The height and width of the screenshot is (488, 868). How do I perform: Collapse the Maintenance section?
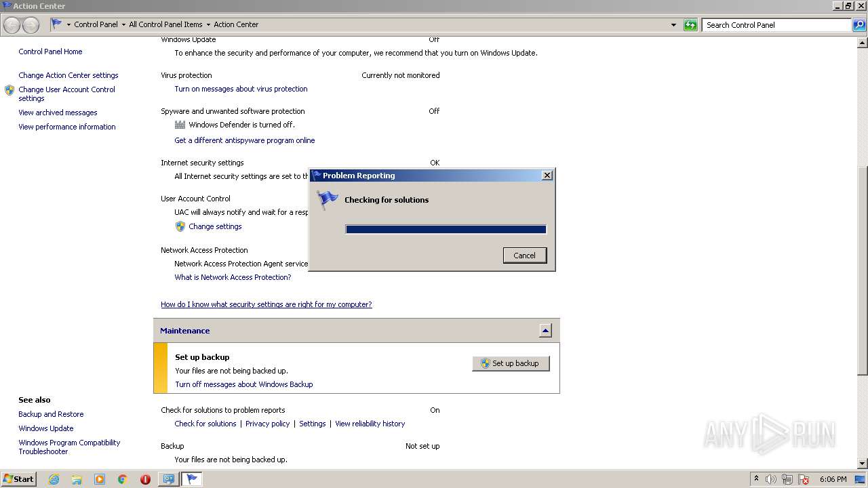(545, 331)
